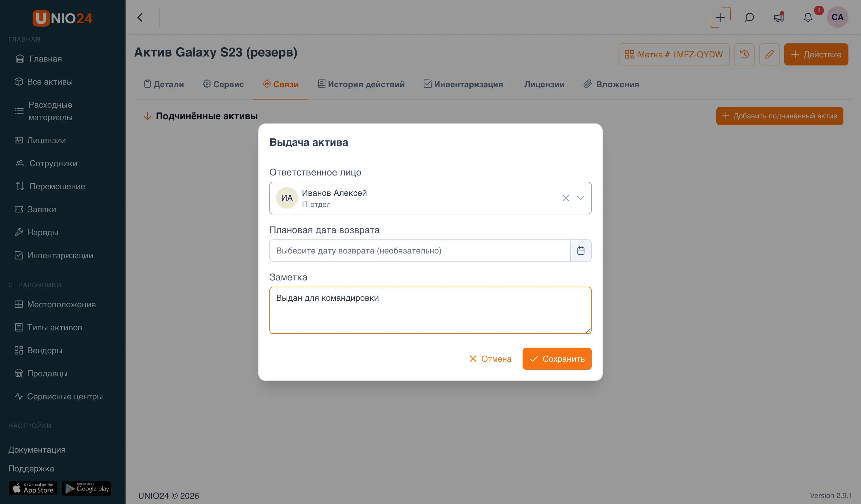Open the chat messages icon
Image resolution: width=861 pixels, height=504 pixels.
tap(749, 17)
